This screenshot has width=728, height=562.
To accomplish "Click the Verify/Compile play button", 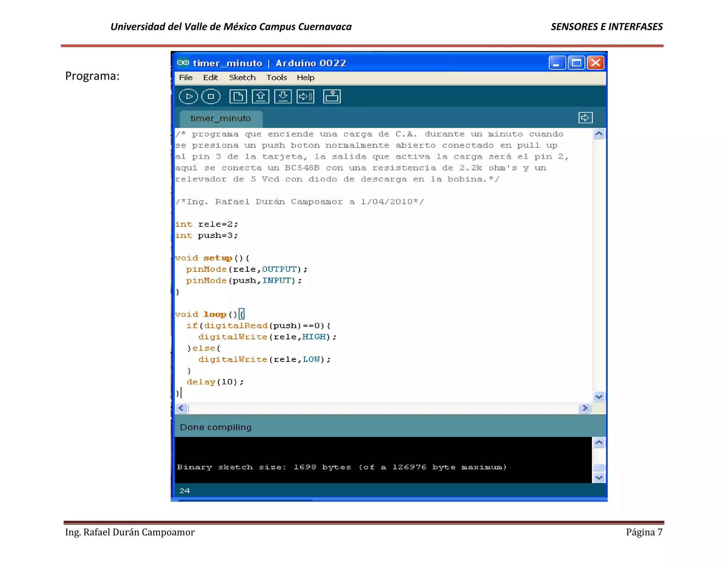I will (x=188, y=97).
